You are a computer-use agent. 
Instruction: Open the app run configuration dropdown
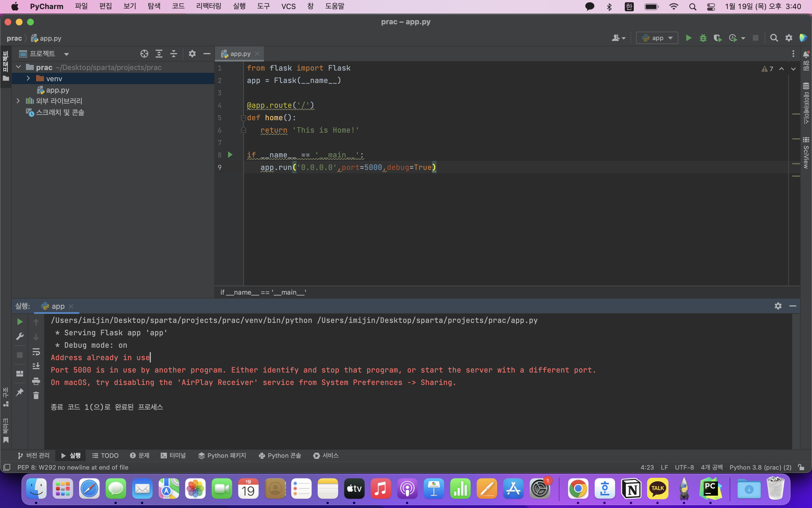[657, 38]
